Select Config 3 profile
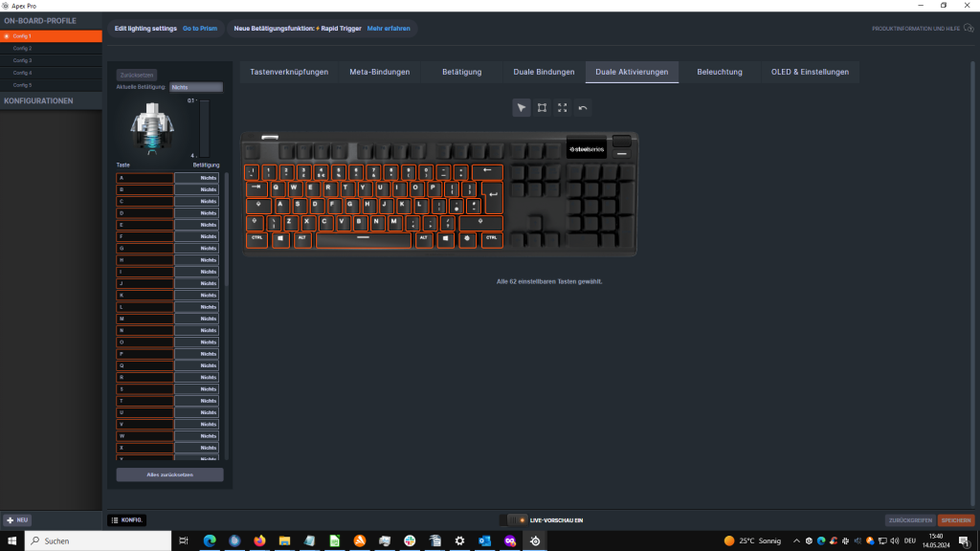The height and width of the screenshot is (551, 980). pyautogui.click(x=52, y=60)
